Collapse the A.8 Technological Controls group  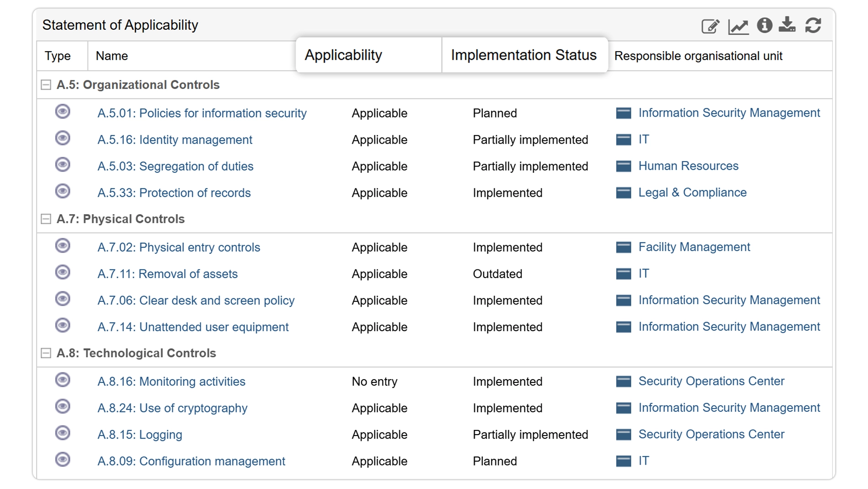(x=46, y=353)
